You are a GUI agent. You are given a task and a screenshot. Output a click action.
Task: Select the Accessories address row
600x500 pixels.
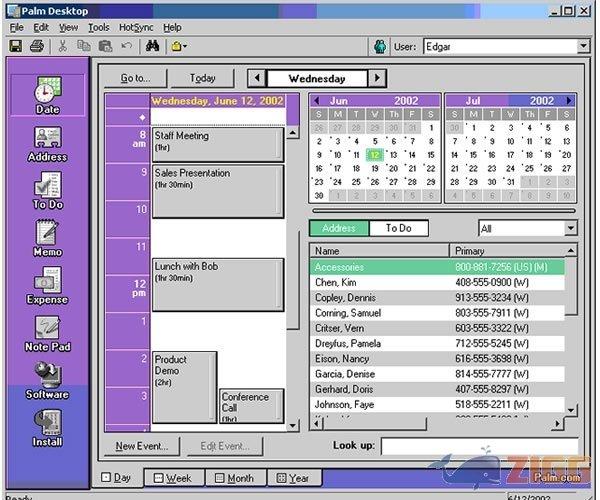[x=437, y=267]
